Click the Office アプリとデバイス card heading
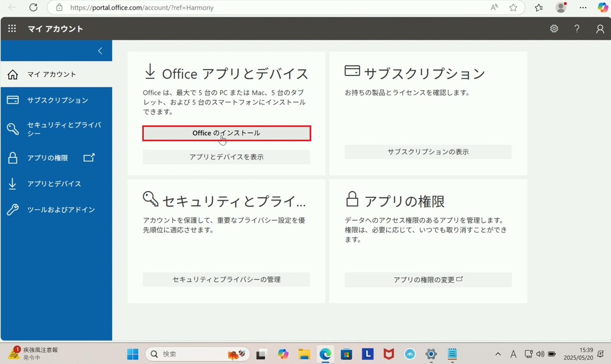The image size is (611, 364). click(235, 73)
